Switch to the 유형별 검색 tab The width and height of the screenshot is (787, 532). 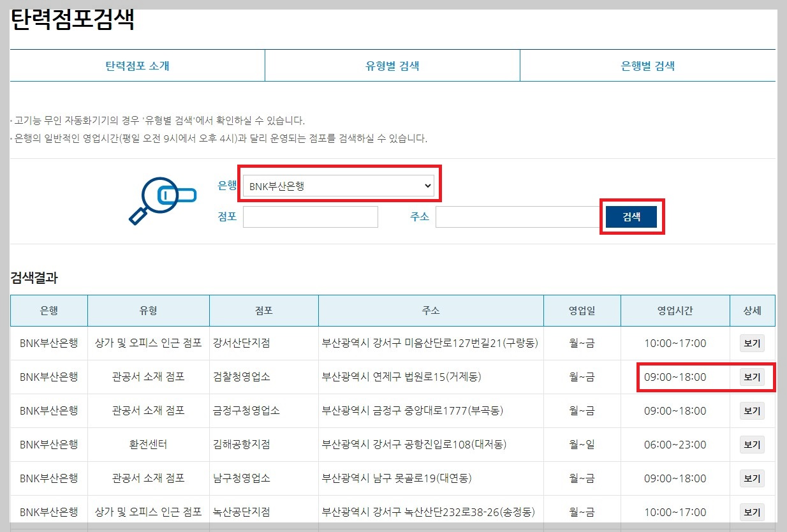tap(392, 65)
